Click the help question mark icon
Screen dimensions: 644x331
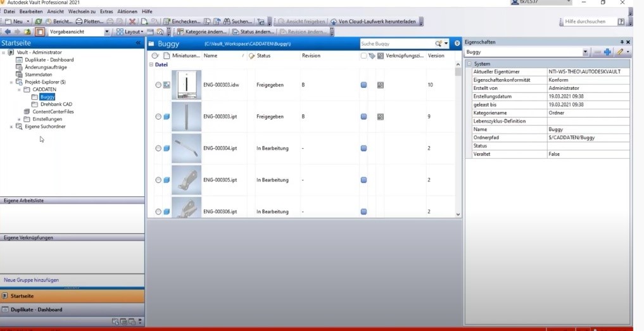click(621, 22)
